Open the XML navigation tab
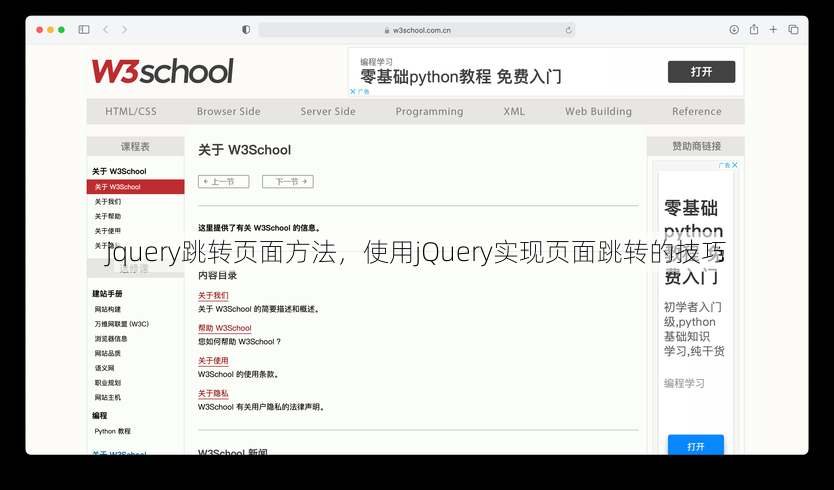This screenshot has width=834, height=490. coord(514,111)
